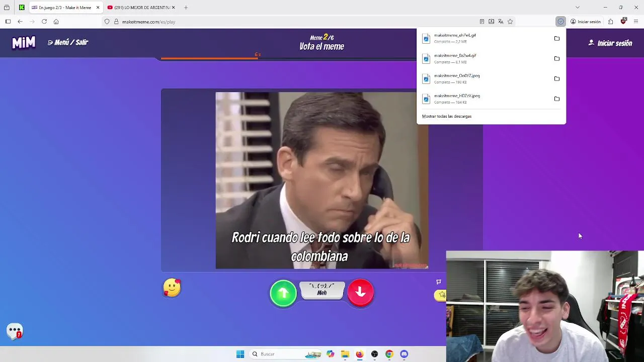
Task: Click Mostrar todas las descargas
Action: coord(447,116)
